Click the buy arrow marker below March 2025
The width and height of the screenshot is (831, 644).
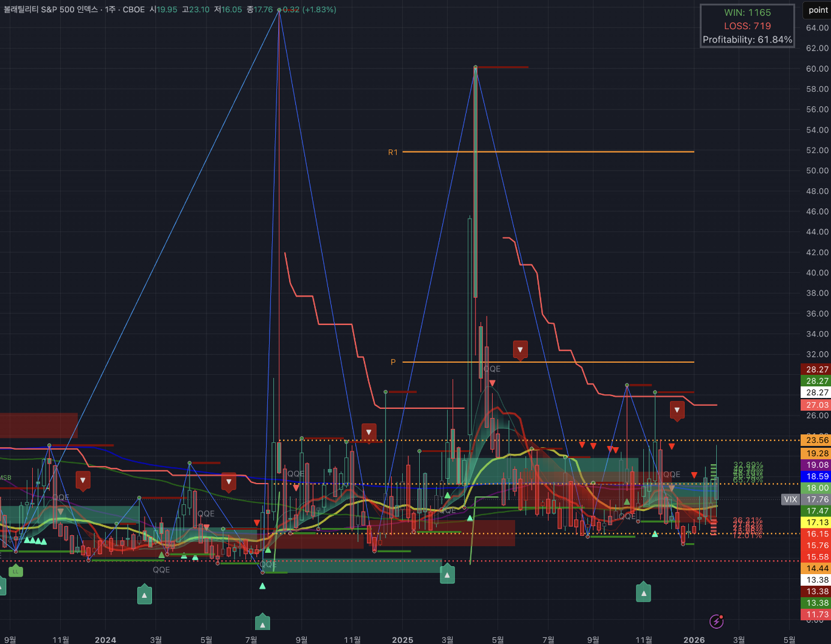[x=447, y=575]
